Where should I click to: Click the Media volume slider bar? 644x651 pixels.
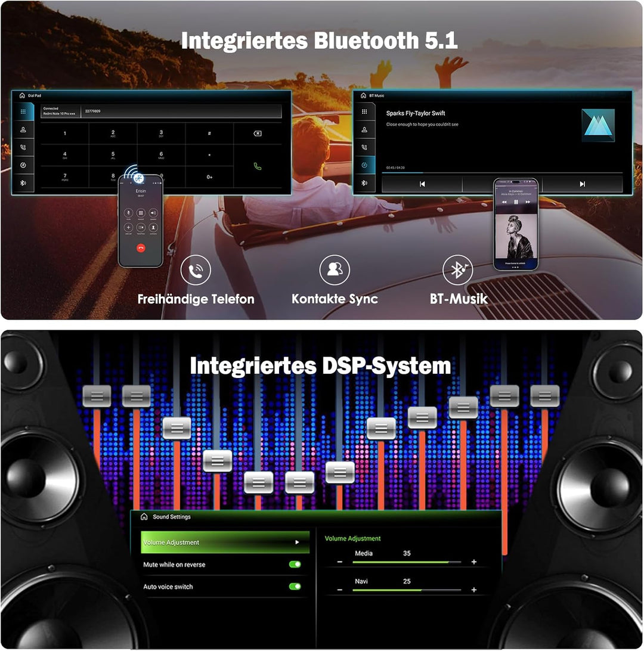(407, 562)
